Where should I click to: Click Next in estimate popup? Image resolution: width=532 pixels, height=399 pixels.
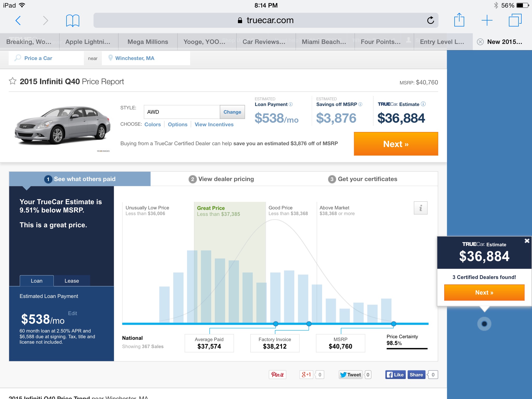tap(484, 292)
